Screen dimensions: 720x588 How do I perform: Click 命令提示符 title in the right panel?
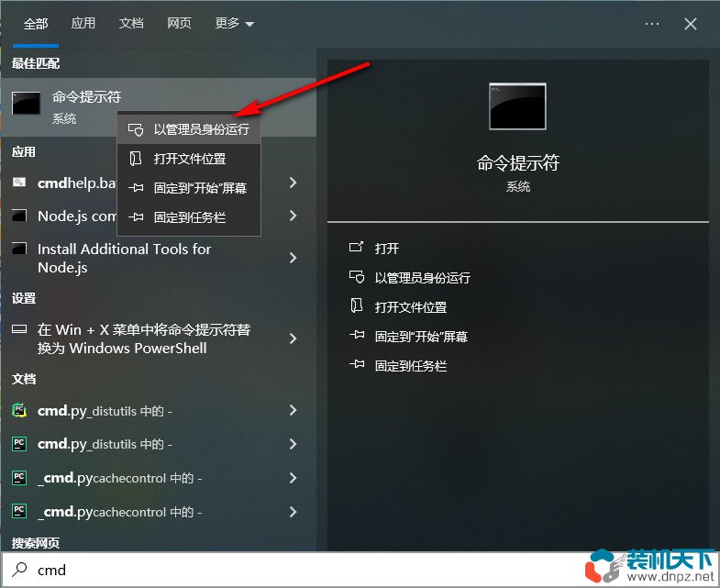click(518, 162)
